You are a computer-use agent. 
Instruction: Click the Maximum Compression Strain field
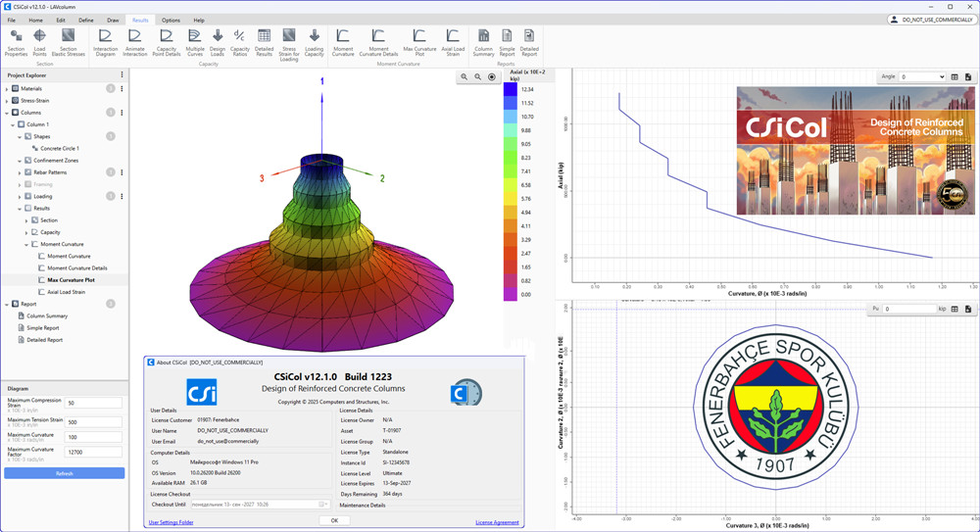[x=94, y=404]
